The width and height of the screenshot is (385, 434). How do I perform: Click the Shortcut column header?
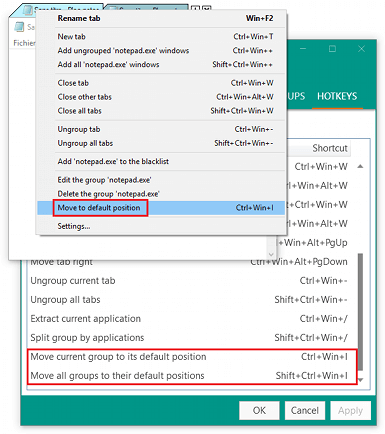319,148
